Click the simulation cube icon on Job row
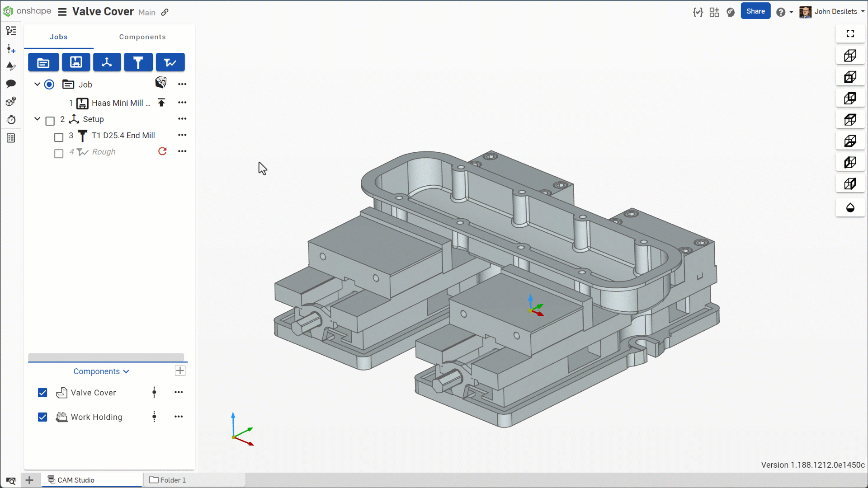Screen dimensions: 868x488 [x=161, y=83]
